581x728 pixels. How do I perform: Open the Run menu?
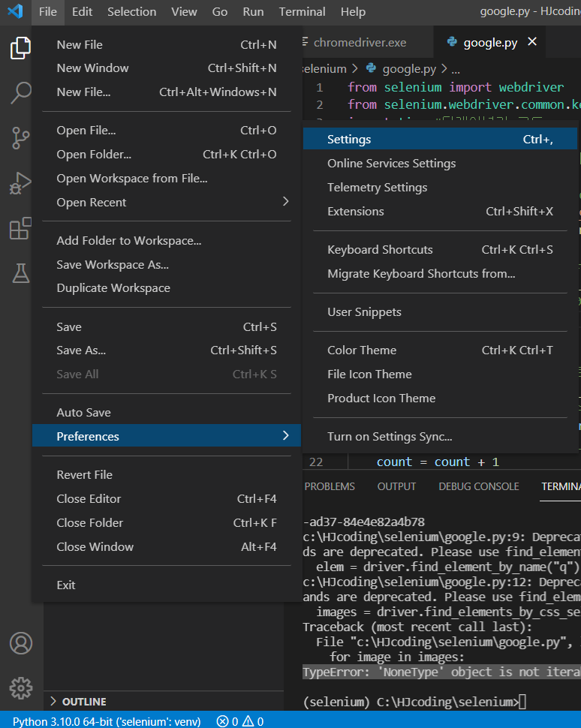pos(253,11)
